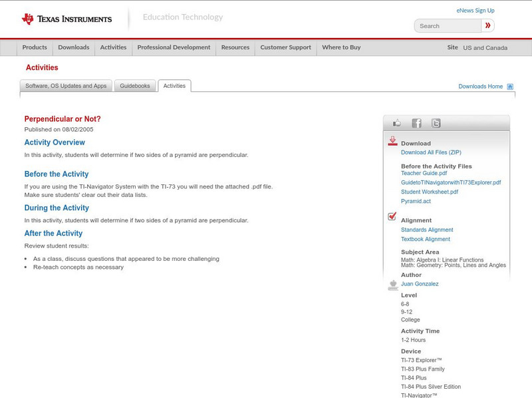
Task: Open the Products menu
Action: tap(35, 48)
